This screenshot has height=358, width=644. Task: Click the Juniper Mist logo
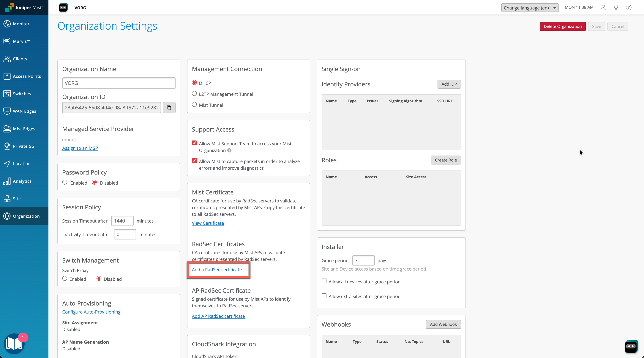pos(24,7)
